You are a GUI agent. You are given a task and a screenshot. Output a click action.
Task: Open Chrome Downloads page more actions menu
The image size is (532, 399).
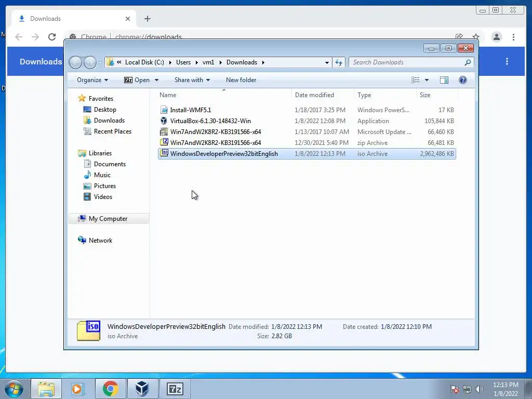(507, 61)
